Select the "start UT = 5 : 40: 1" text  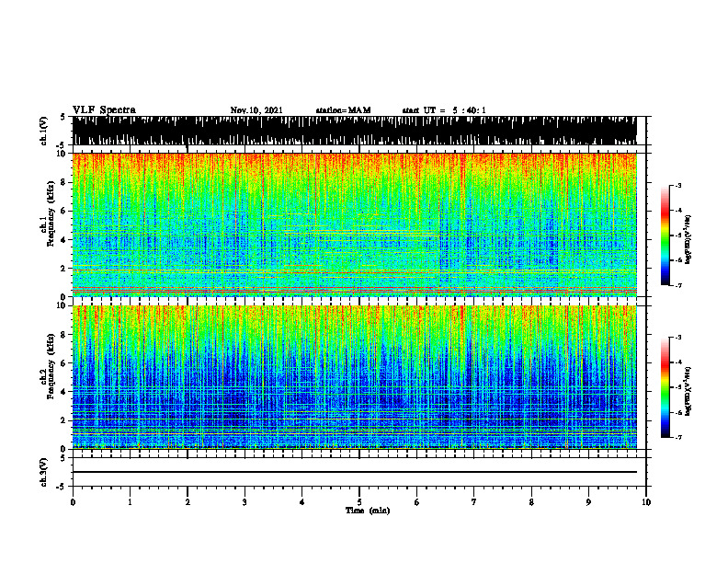pyautogui.click(x=444, y=110)
